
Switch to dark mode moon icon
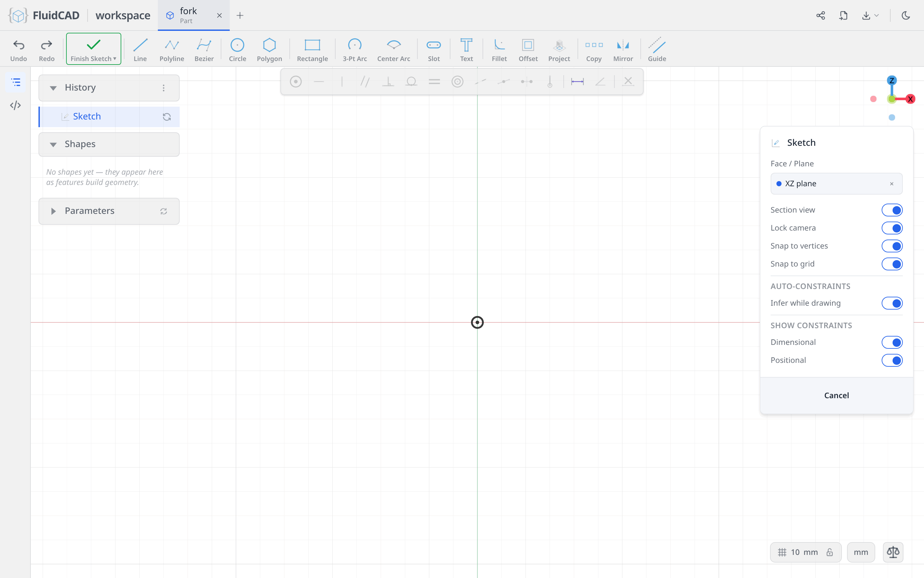(906, 15)
